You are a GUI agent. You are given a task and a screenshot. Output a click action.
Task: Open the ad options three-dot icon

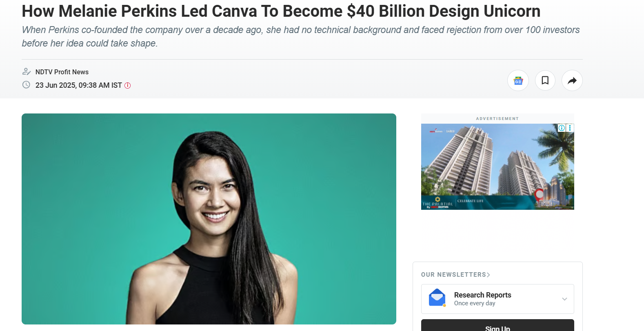click(x=570, y=128)
